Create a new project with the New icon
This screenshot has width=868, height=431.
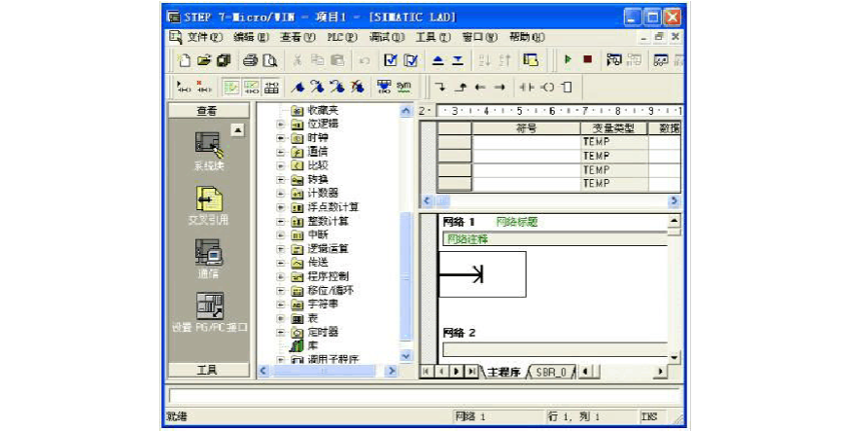point(186,60)
